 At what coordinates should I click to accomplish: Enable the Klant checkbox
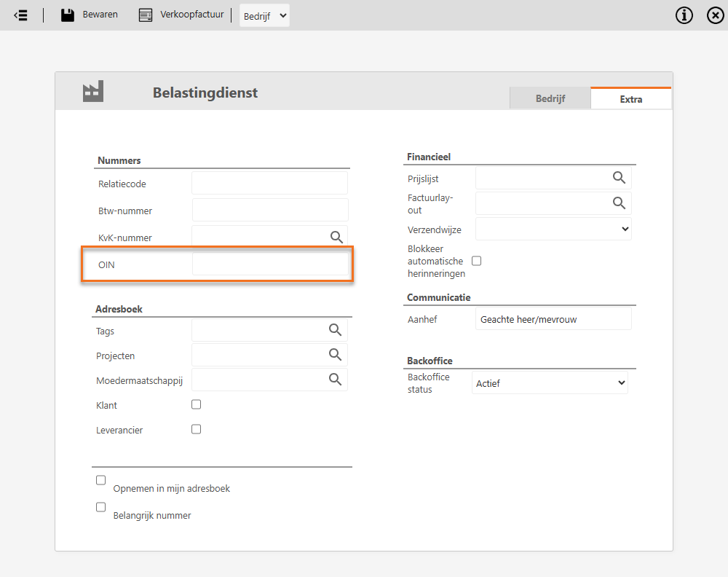pos(196,404)
